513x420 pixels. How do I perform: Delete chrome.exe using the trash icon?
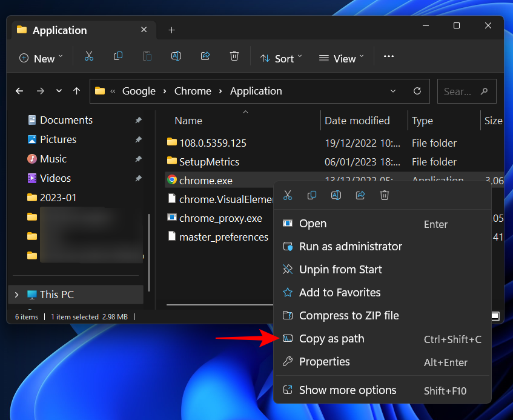385,195
